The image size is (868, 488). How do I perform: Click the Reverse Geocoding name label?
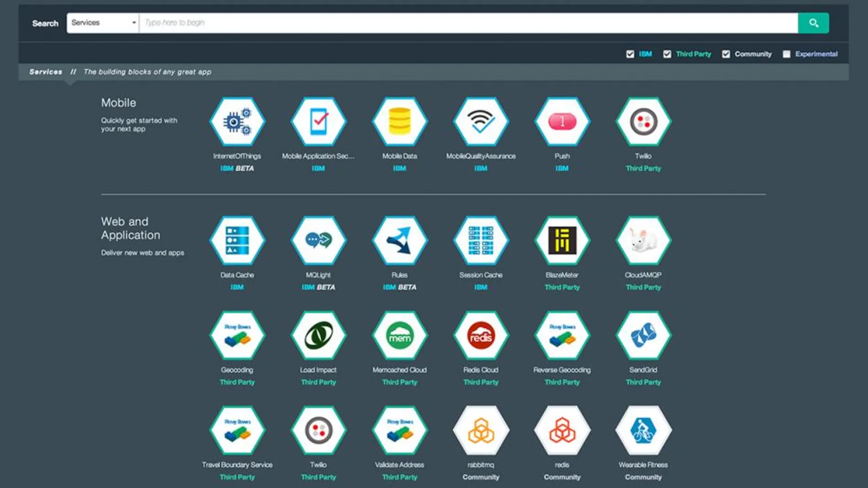[562, 370]
